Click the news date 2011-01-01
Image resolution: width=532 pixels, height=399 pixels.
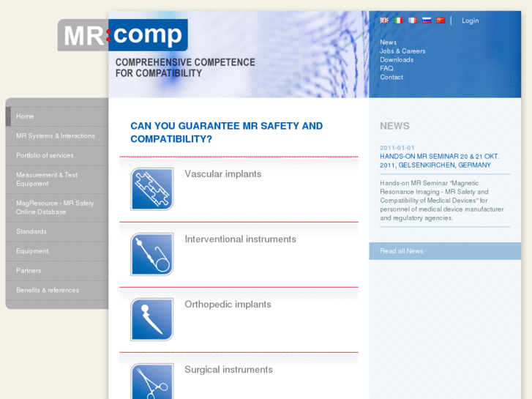[397, 148]
